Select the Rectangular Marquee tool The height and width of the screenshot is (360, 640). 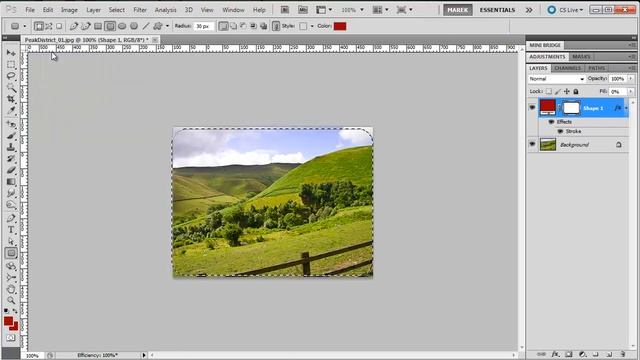click(11, 64)
